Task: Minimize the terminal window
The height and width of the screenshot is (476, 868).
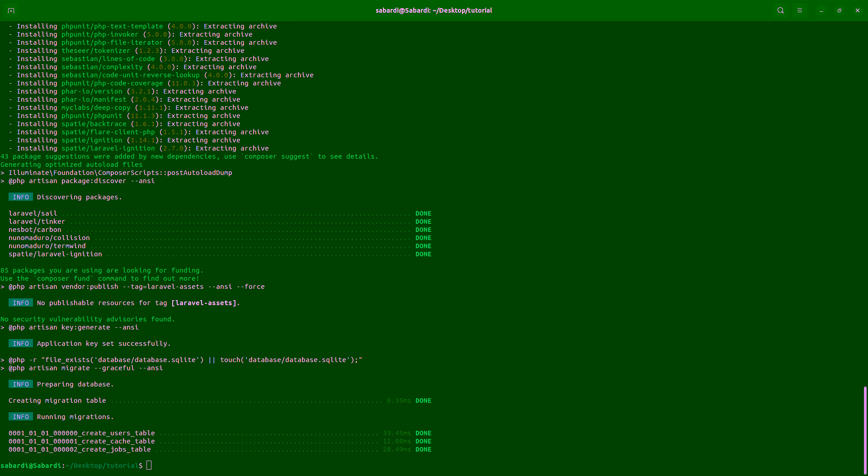Action: pos(821,10)
